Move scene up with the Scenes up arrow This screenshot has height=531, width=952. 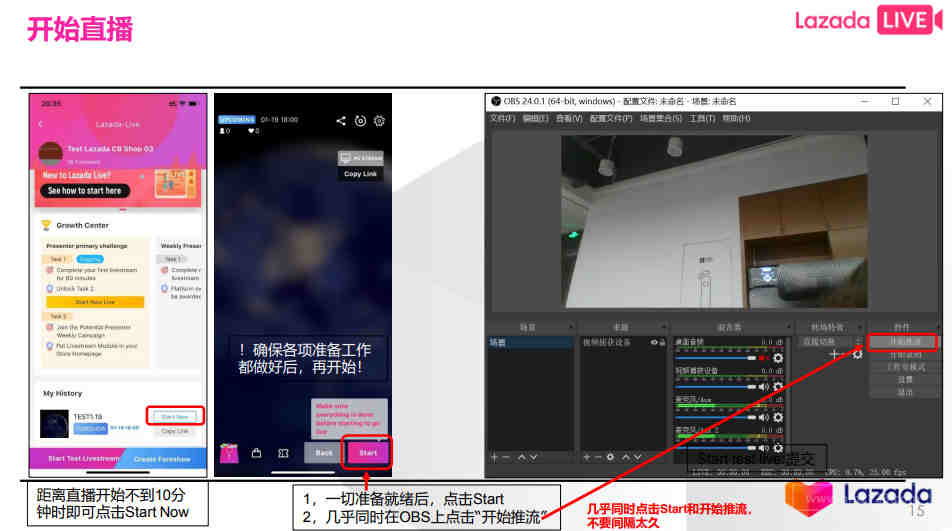coord(522,458)
